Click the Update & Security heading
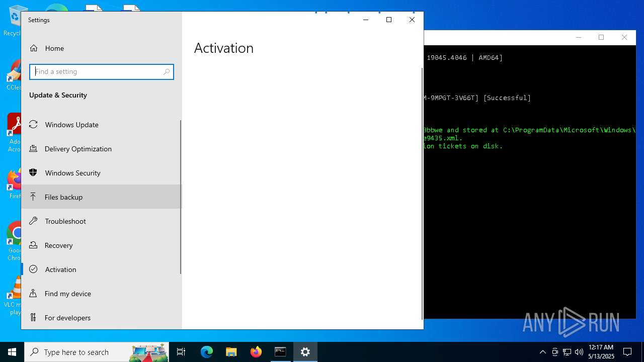Screen dimensions: 644x362 point(58,95)
